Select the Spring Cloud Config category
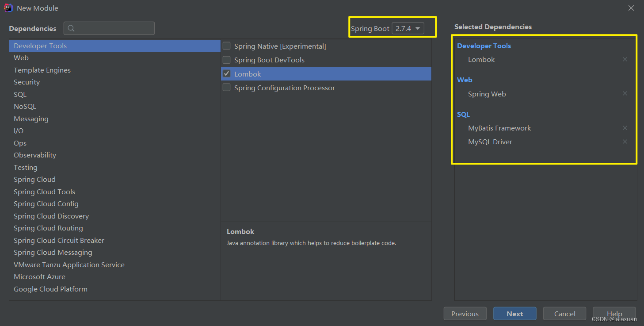 point(115,204)
